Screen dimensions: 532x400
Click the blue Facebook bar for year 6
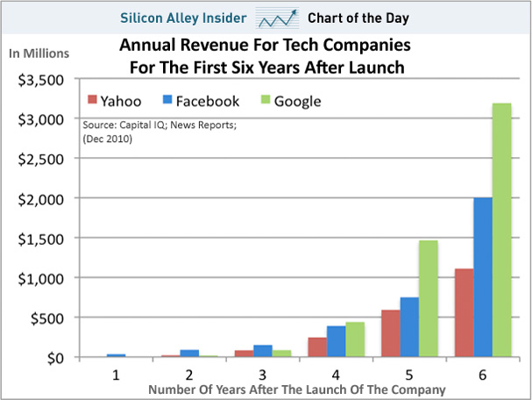click(483, 277)
